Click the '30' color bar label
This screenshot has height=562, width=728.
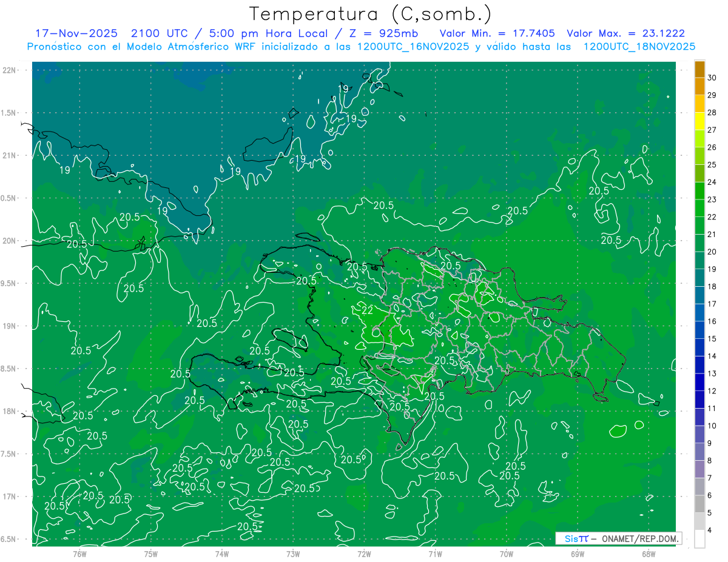coord(712,78)
